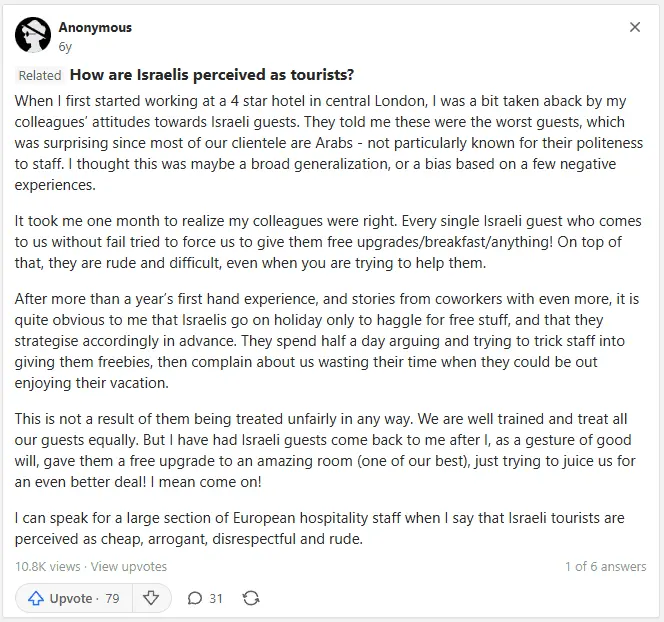Share the answer using the circular arrows icon

pos(251,598)
